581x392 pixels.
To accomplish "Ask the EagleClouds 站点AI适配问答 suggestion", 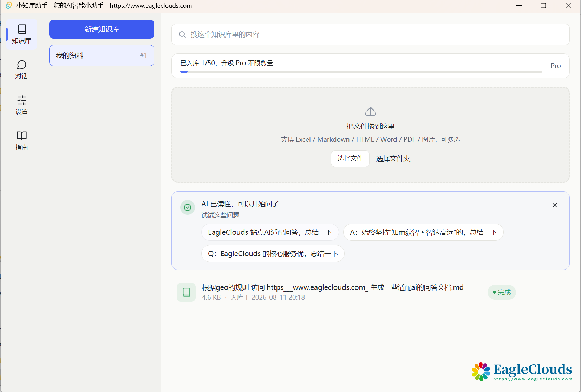I will (x=270, y=232).
